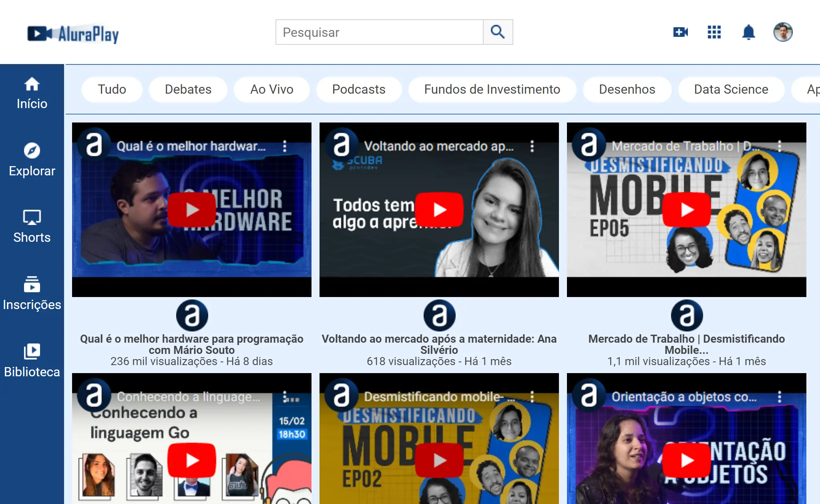Open the apps grid menu icon
820x504 pixels.
(x=714, y=32)
